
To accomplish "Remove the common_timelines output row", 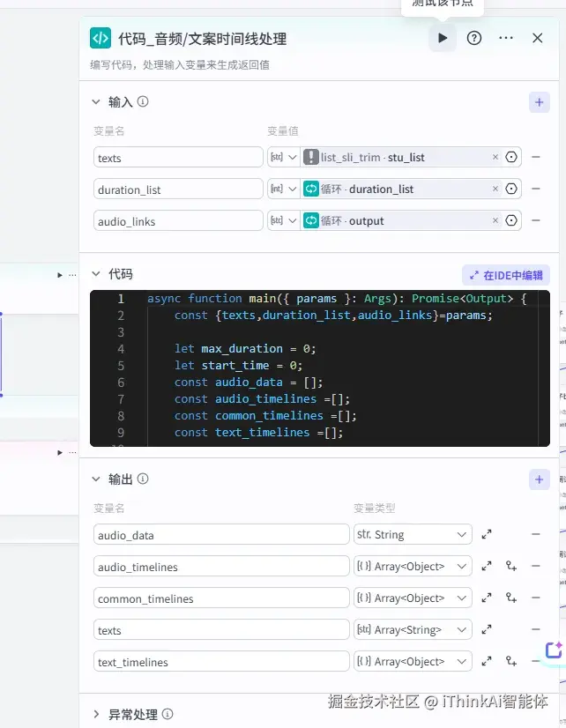I will click(x=536, y=598).
